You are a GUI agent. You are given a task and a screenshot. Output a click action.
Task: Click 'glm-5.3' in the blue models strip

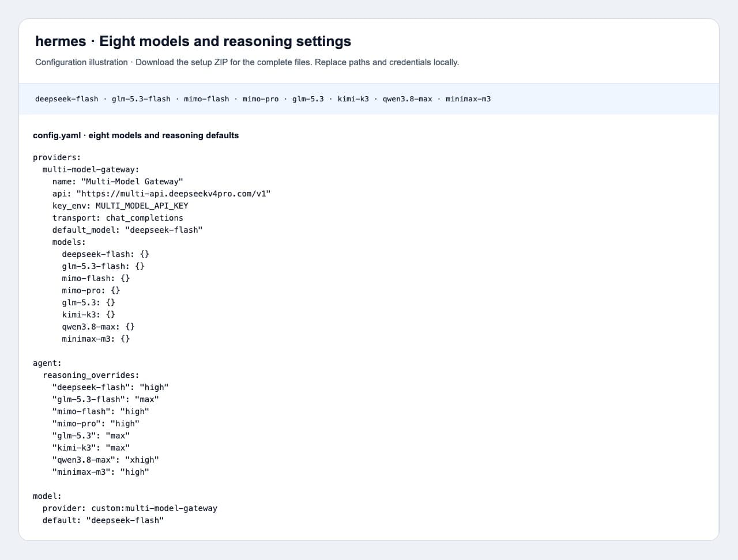tap(308, 99)
